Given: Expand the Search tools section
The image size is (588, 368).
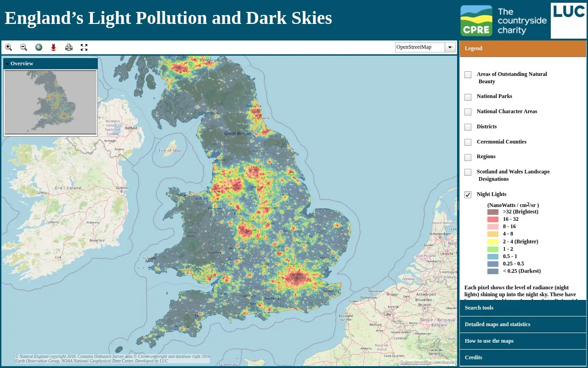Looking at the screenshot, I should [x=523, y=308].
